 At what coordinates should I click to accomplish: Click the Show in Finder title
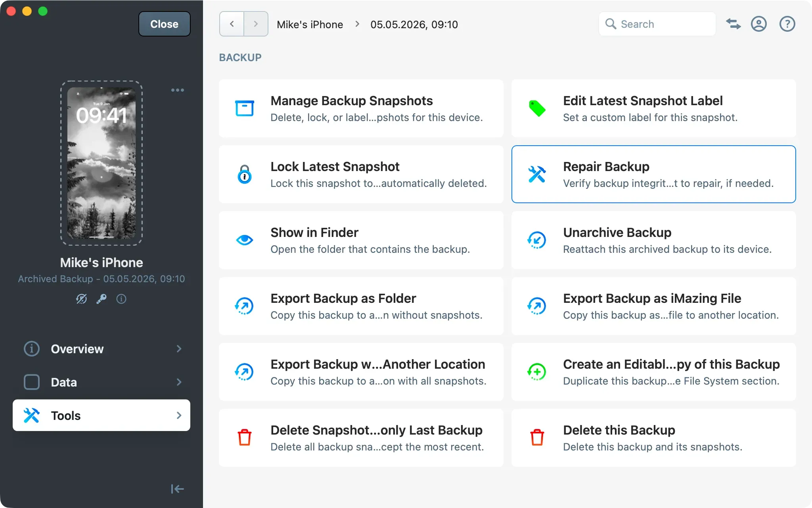coord(314,233)
